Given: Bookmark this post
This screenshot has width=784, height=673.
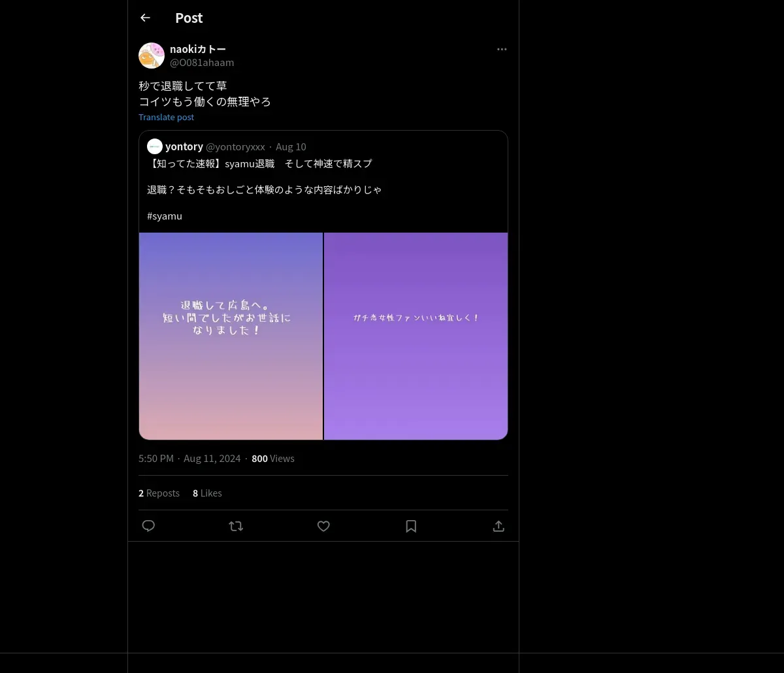Looking at the screenshot, I should 411,526.
